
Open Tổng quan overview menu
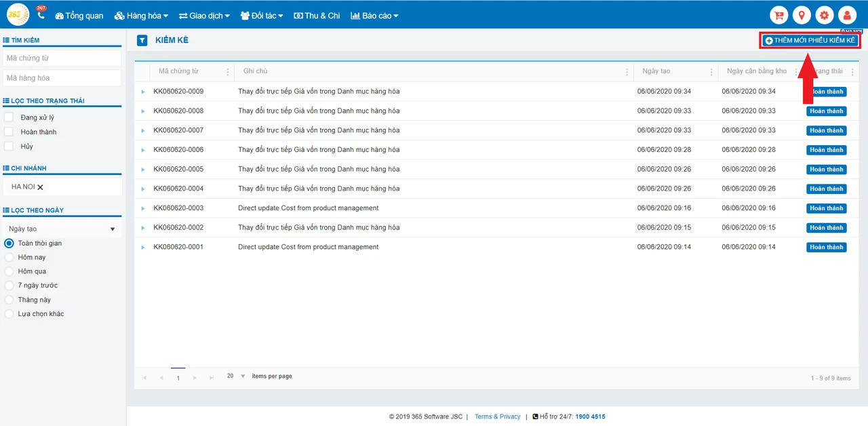pyautogui.click(x=79, y=16)
